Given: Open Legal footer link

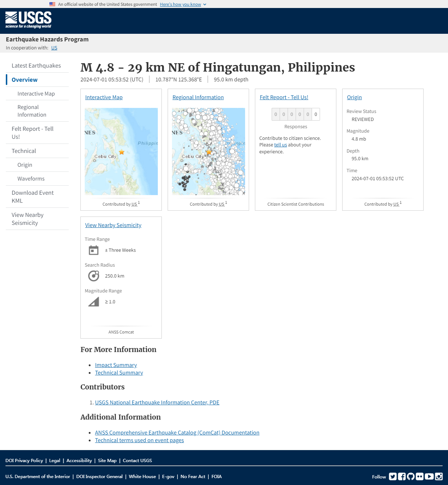Looking at the screenshot, I should click(55, 461).
